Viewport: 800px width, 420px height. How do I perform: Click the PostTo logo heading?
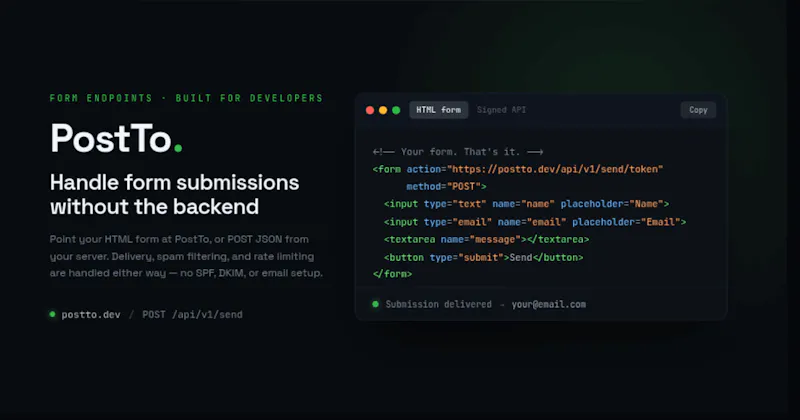point(116,138)
